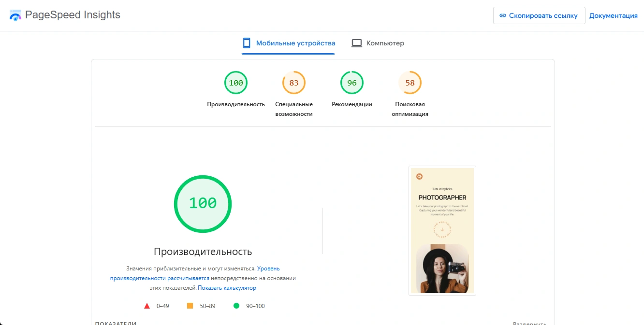Image resolution: width=644 pixels, height=325 pixels.
Task: Open the Документация link
Action: 613,15
